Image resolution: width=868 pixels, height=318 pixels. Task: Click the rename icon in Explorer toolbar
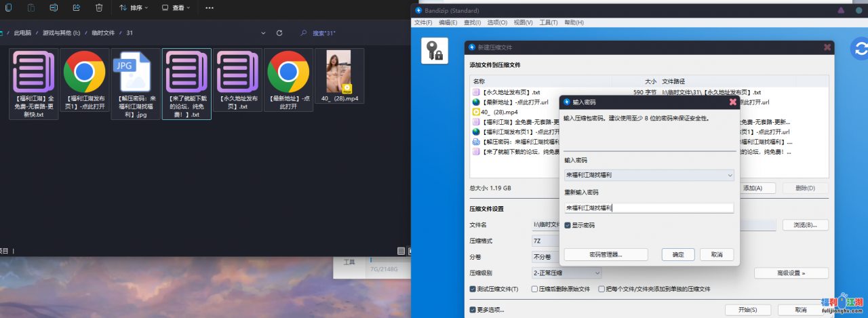54,7
